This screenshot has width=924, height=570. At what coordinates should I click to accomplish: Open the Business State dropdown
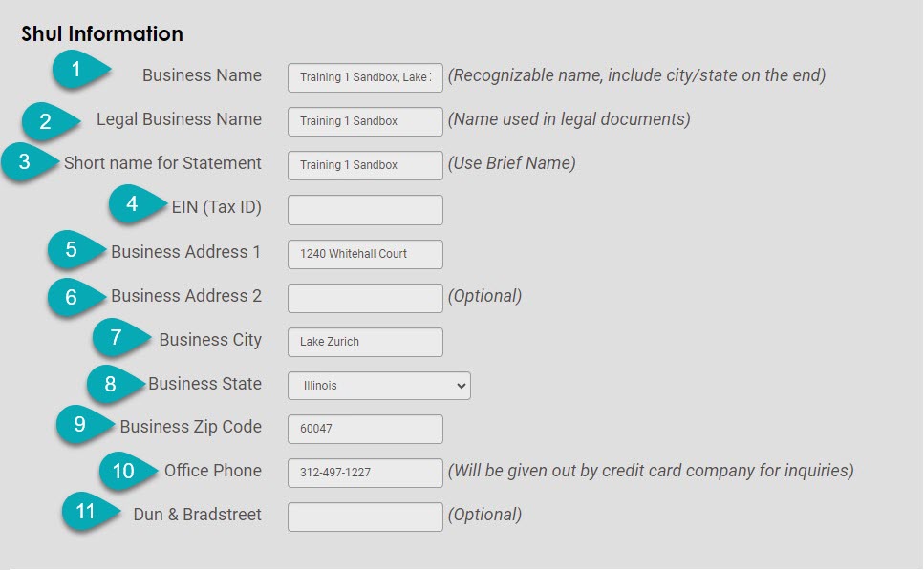tap(378, 386)
